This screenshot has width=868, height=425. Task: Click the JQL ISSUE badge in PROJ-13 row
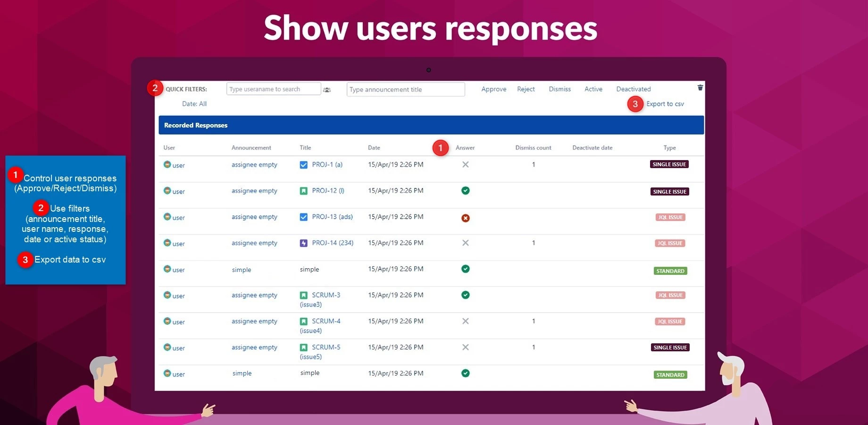click(x=670, y=217)
